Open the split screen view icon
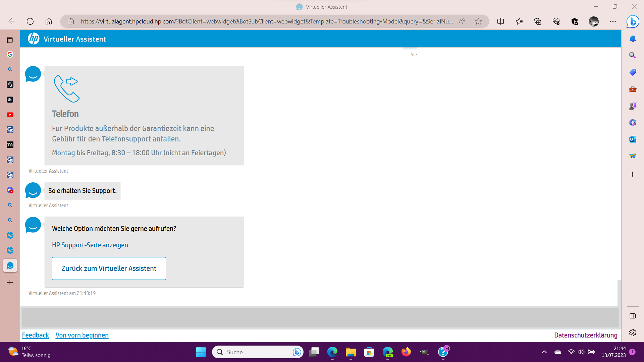The height and width of the screenshot is (362, 644). tap(500, 21)
